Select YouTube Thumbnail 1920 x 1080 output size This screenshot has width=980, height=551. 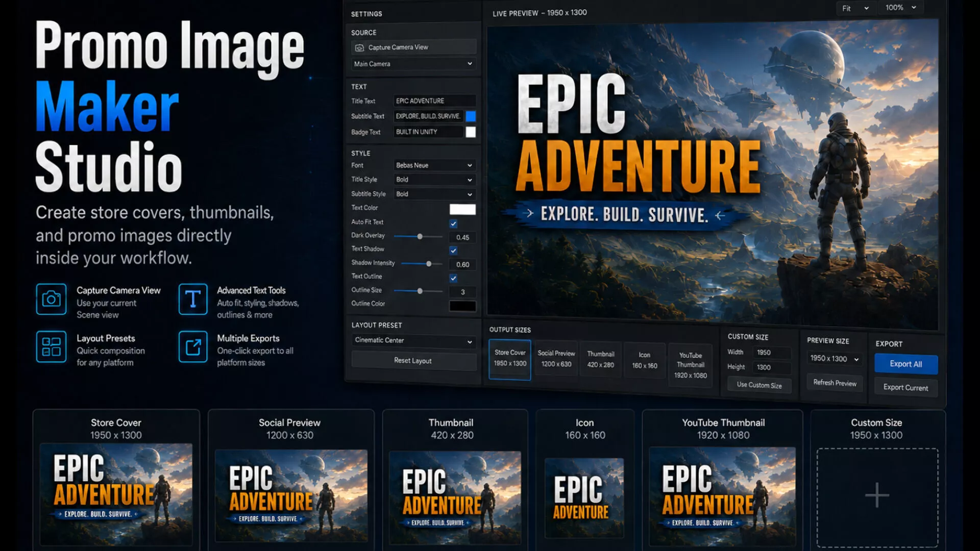(x=691, y=365)
